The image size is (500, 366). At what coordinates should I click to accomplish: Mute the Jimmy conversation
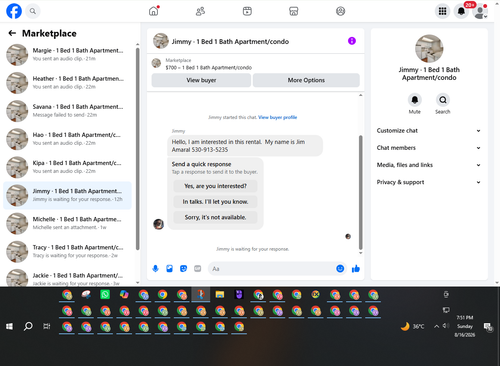tap(415, 100)
